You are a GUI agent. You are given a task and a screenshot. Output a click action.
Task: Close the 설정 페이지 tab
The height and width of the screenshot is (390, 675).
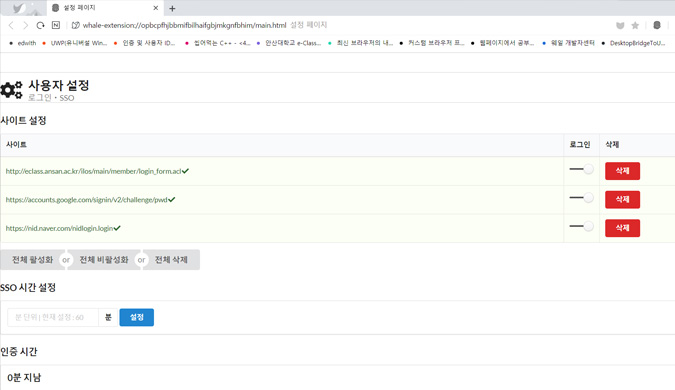[x=156, y=8]
